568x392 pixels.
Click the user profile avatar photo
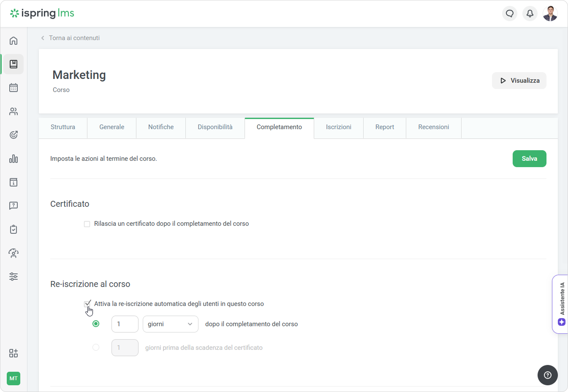pyautogui.click(x=550, y=14)
